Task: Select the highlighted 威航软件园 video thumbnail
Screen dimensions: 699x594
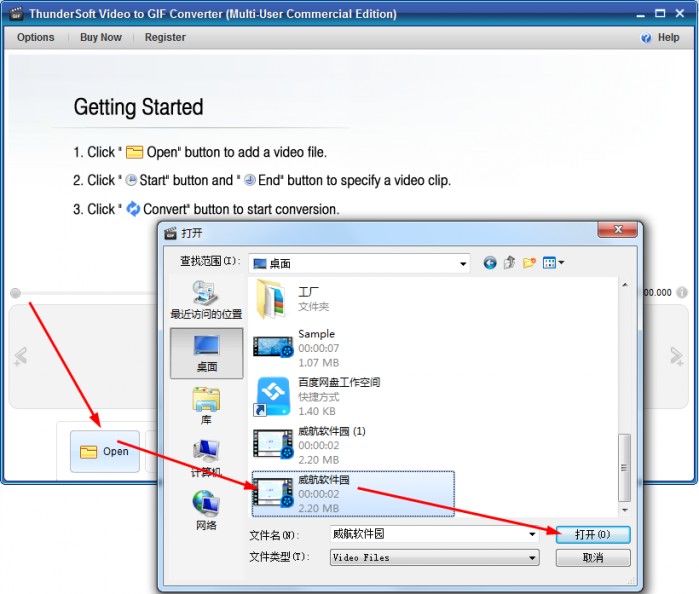Action: click(273, 493)
